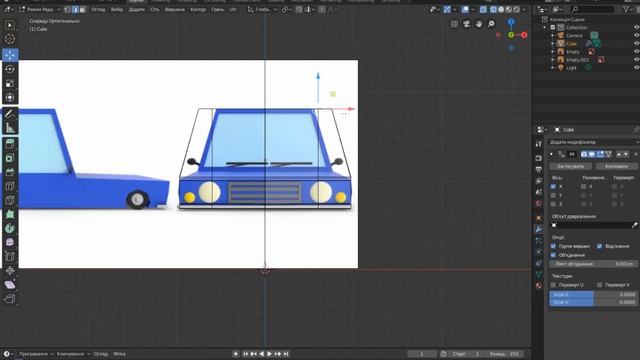The width and height of the screenshot is (640, 360).
Task: Expand the Cube item in outliner
Action: click(x=553, y=44)
